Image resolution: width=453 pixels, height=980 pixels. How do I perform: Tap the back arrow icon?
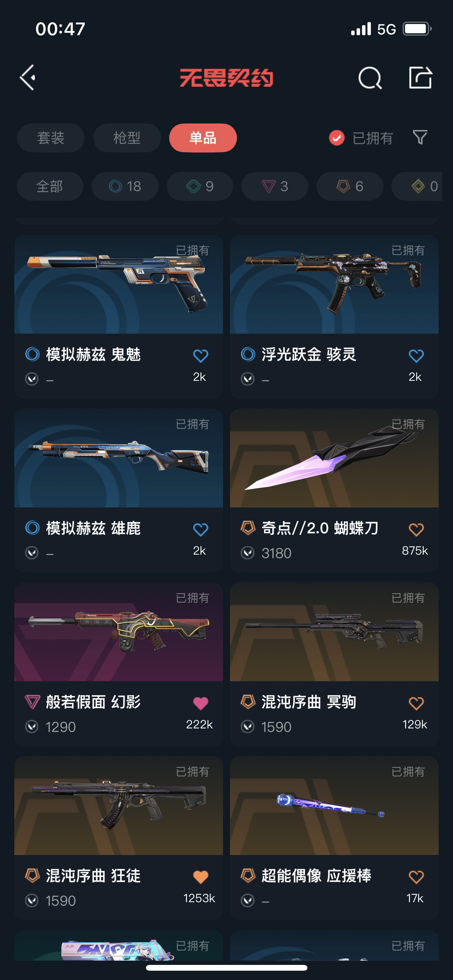[x=28, y=78]
